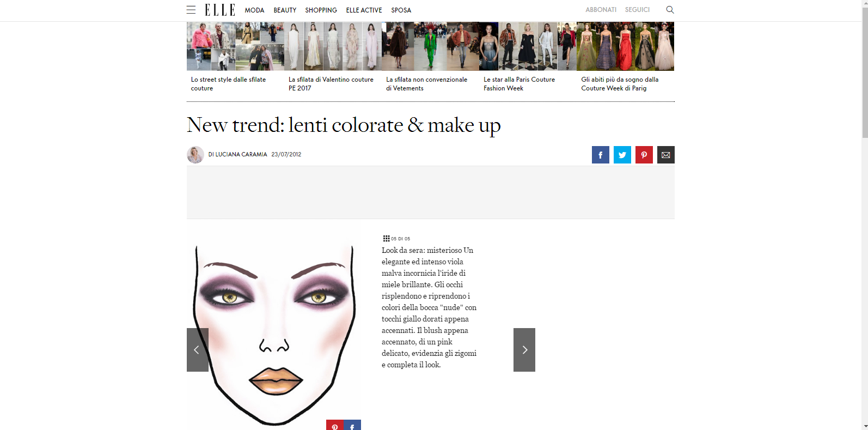Open 'La sfilata di Valentino couture PE 2017'
This screenshot has width=868, height=430.
[331, 83]
